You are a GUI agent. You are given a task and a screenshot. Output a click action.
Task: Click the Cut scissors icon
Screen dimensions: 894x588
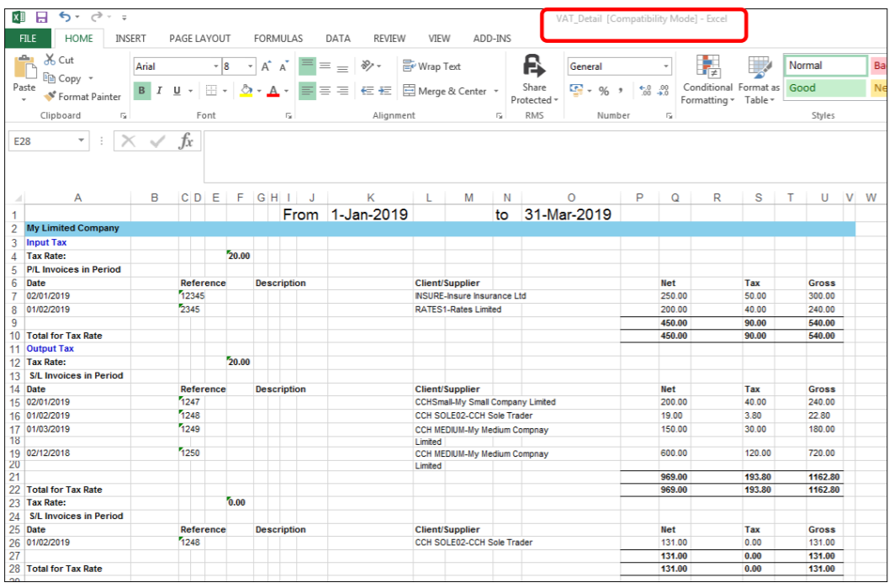click(x=50, y=60)
